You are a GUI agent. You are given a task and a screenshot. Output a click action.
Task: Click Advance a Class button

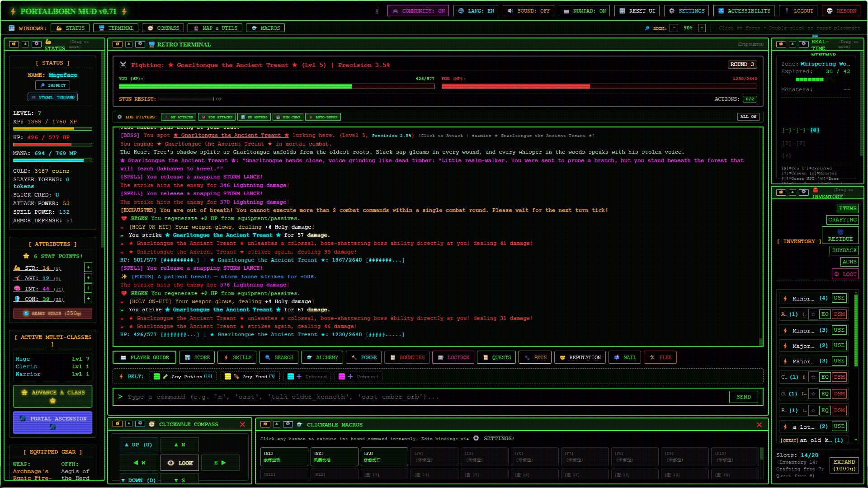(x=53, y=396)
